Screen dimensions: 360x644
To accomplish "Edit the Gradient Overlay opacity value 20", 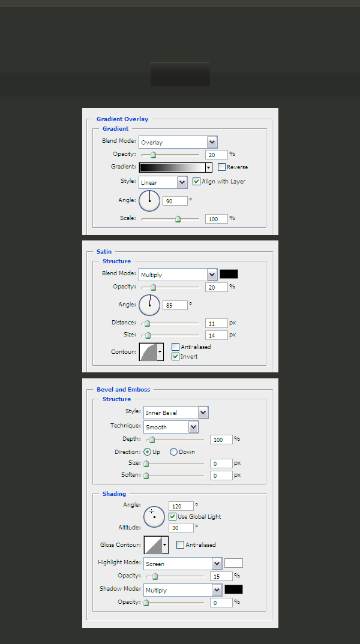I will [x=216, y=155].
